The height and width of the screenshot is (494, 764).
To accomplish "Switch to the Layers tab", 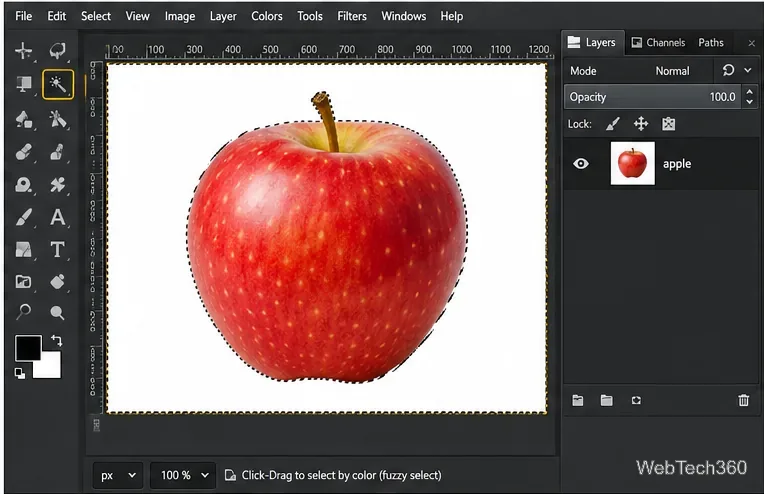I will (592, 43).
